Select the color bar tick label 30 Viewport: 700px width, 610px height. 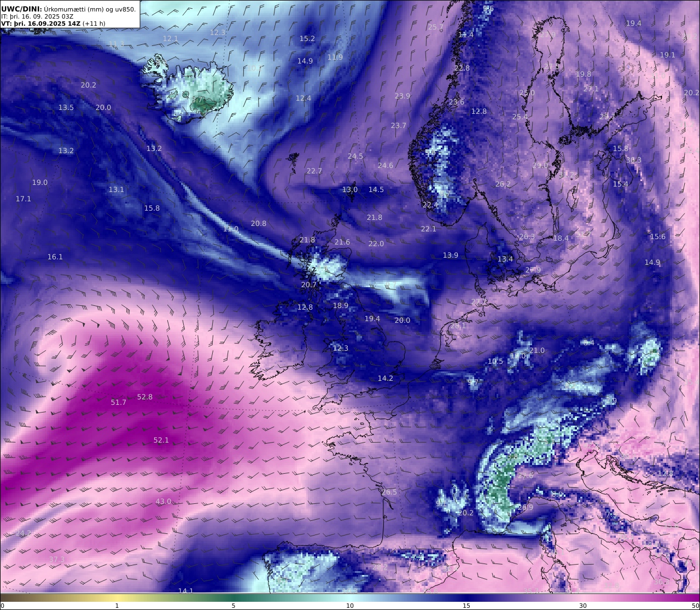(x=583, y=606)
